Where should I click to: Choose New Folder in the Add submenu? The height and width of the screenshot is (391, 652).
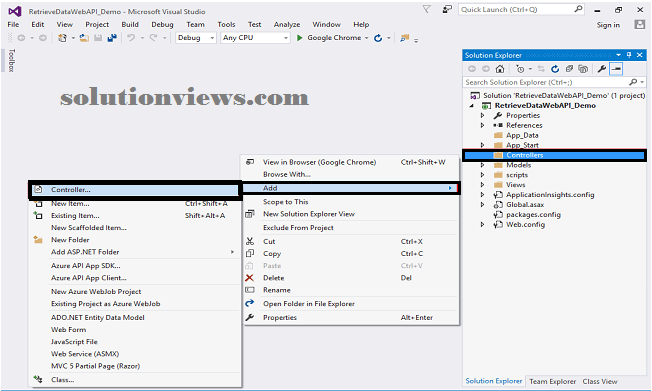(135, 240)
